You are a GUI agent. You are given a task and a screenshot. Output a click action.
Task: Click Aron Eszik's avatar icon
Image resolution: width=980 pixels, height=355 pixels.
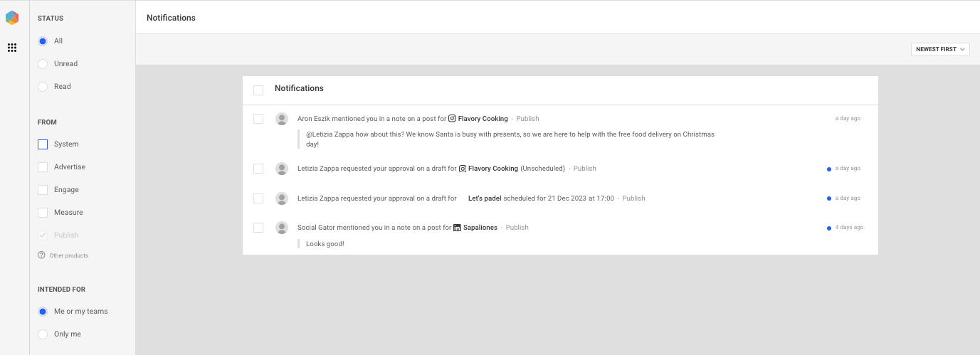[282, 119]
